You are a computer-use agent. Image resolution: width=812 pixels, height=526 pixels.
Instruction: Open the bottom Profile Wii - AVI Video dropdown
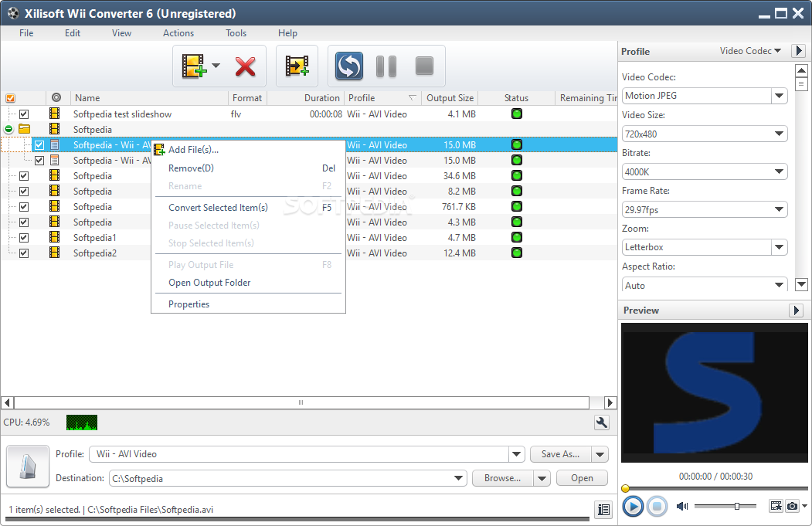(x=516, y=454)
